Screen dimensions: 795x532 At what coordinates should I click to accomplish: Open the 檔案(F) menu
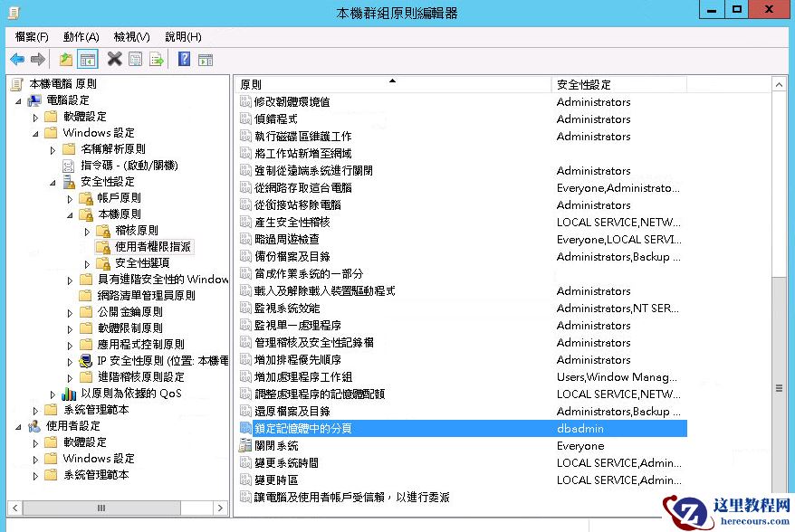click(32, 37)
